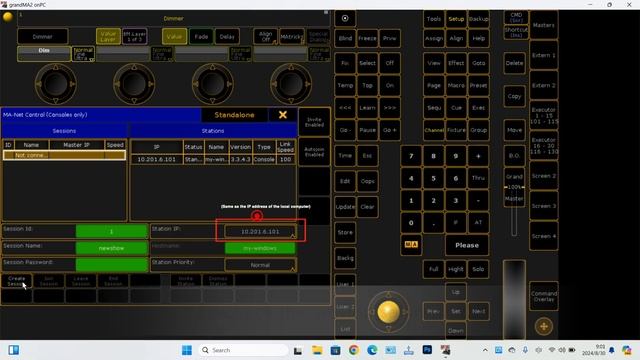Toggle the yellow Value button next to Fade
This screenshot has width=640, height=360.
pyautogui.click(x=174, y=36)
